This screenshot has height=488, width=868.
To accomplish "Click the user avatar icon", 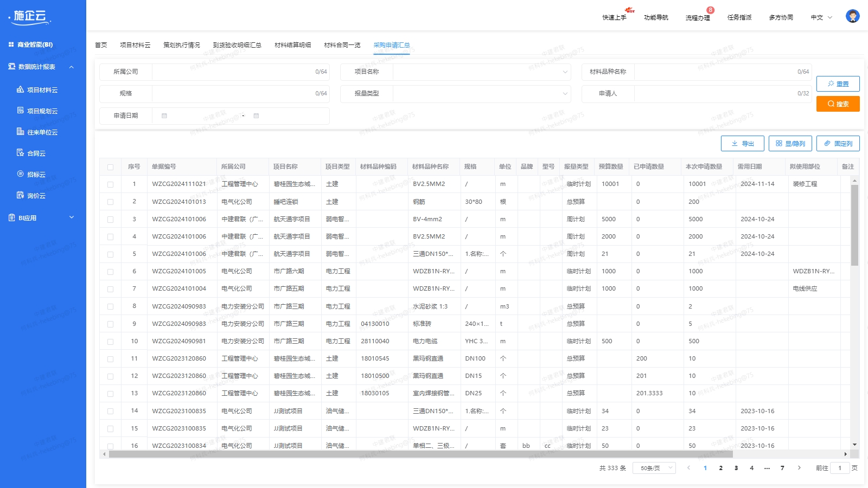I will (852, 16).
